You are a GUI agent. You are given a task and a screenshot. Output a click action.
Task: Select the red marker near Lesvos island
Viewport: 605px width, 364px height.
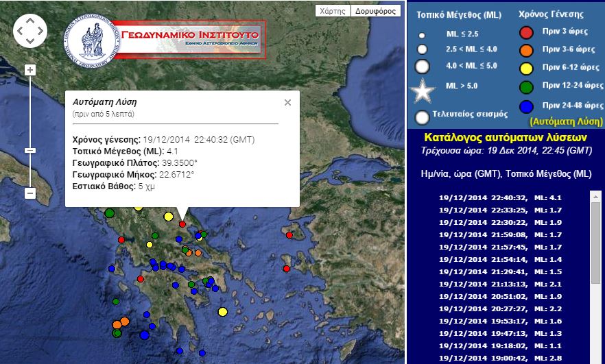pos(289,235)
